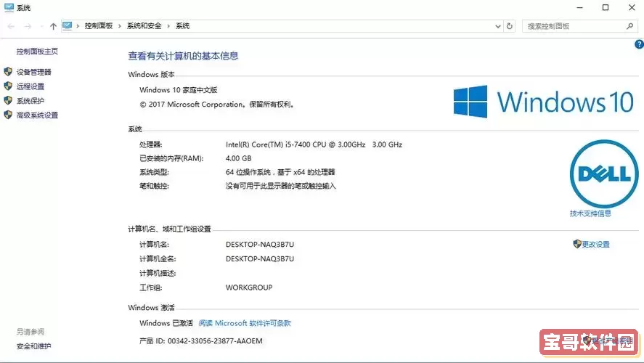644x363 pixels.
Task: Click the Dell logo
Action: (x=604, y=174)
